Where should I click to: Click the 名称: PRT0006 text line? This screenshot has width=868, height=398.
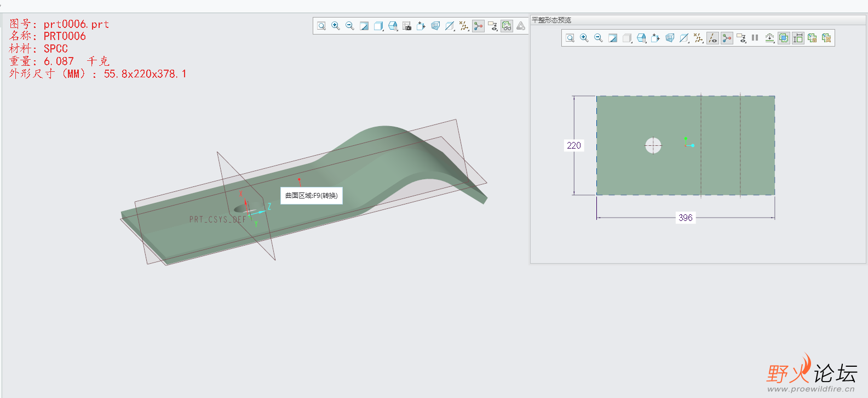coord(48,36)
